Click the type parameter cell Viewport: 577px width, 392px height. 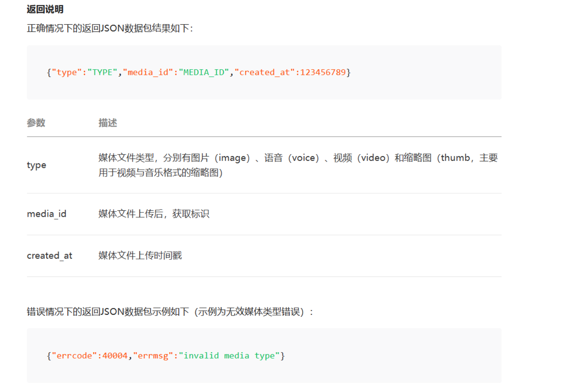(36, 165)
